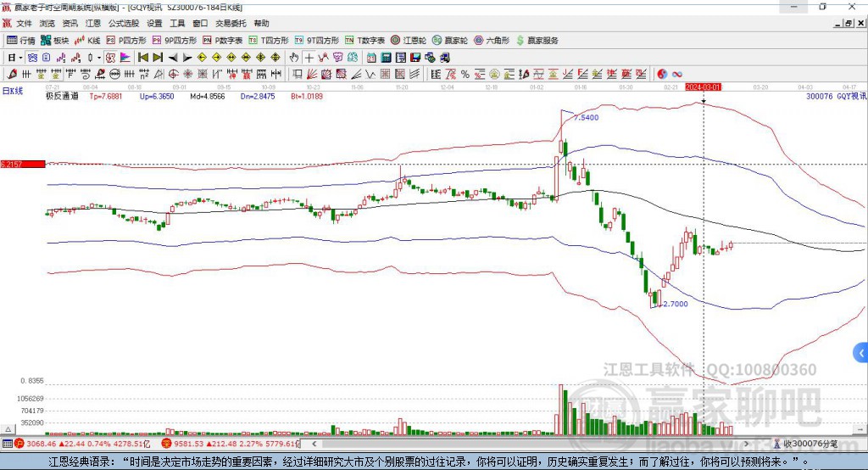Open the 江恩 menu
The height and width of the screenshot is (470, 868).
(x=93, y=23)
